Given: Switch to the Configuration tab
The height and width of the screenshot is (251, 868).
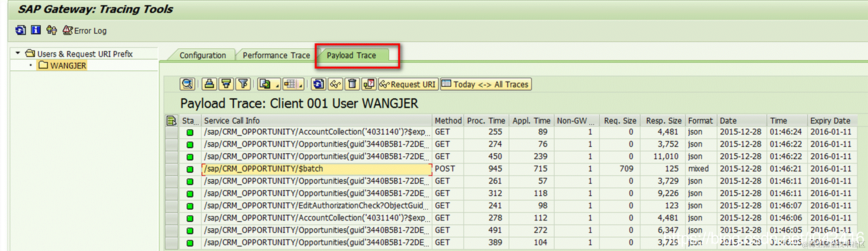Looking at the screenshot, I should (x=203, y=55).
